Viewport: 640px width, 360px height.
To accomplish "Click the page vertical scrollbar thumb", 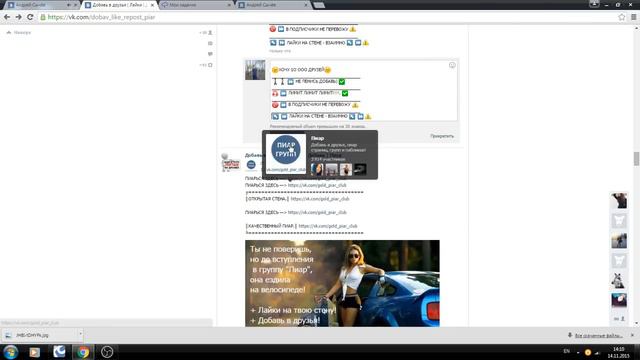I will [636, 159].
